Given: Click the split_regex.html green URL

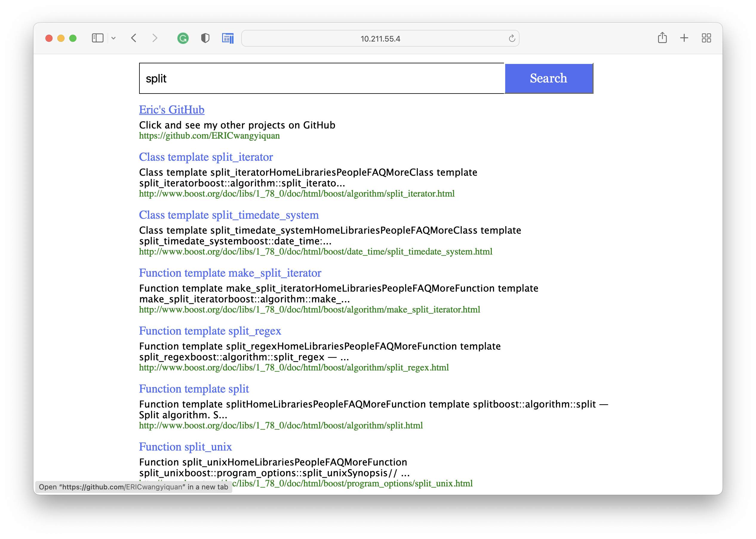Looking at the screenshot, I should coord(294,367).
